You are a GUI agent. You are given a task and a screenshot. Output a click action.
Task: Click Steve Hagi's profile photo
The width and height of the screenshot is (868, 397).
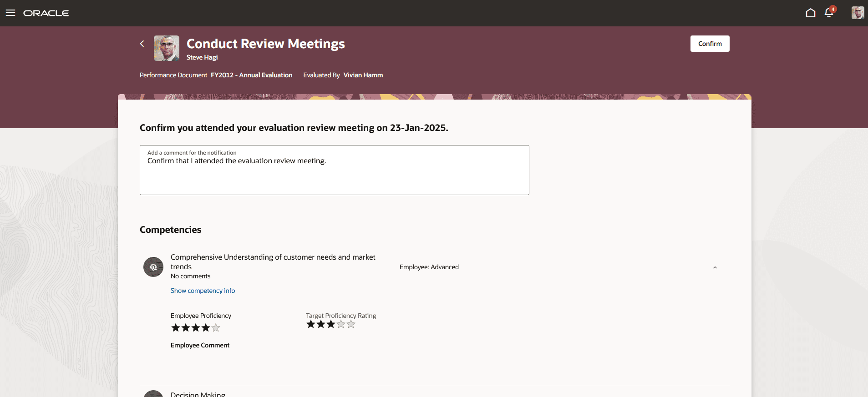pyautogui.click(x=167, y=48)
